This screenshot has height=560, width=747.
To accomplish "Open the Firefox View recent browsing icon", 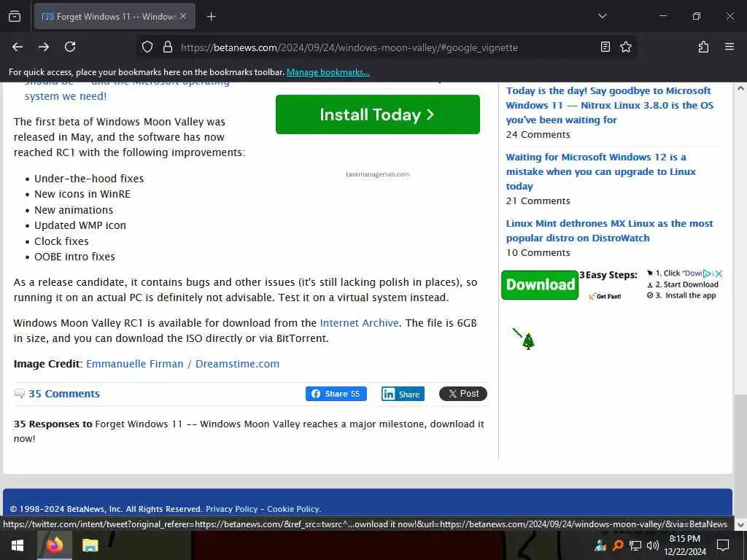I will pyautogui.click(x=15, y=16).
